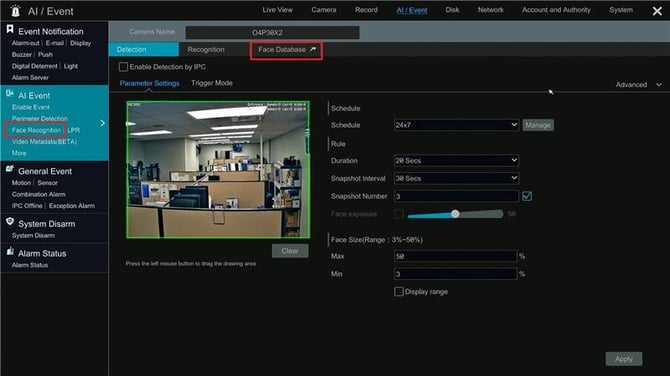This screenshot has width=670, height=376.
Task: Select Face Recognition in sidebar
Action: point(36,130)
